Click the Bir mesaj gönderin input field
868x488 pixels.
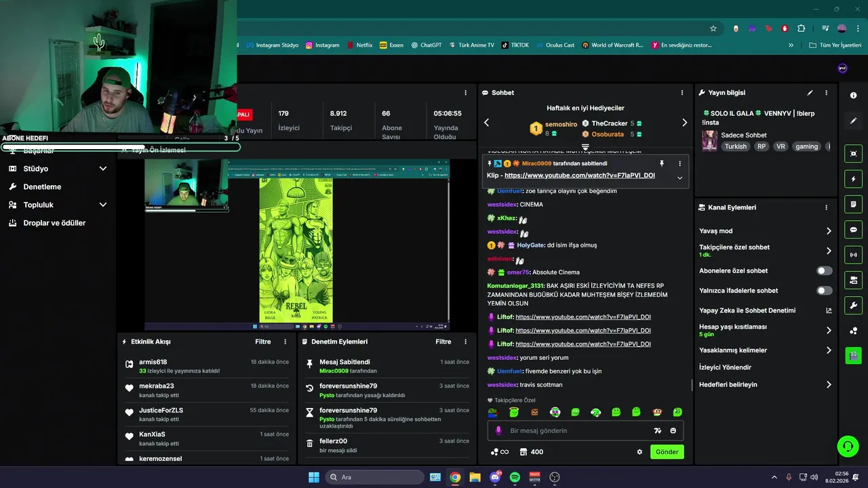tap(585, 430)
